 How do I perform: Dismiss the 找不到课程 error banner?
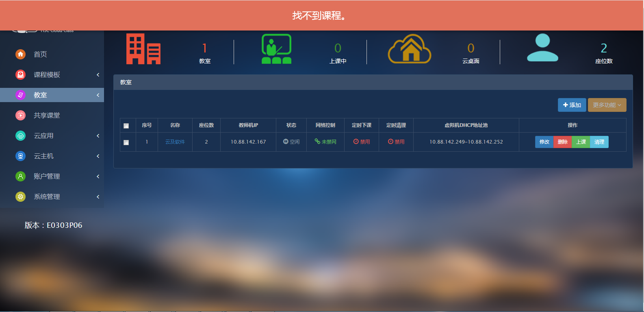click(x=319, y=15)
